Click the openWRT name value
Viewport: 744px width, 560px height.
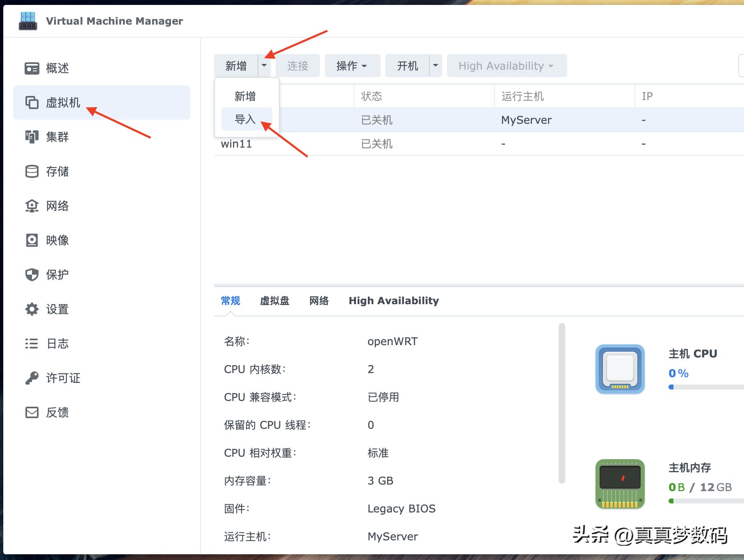[x=393, y=341]
